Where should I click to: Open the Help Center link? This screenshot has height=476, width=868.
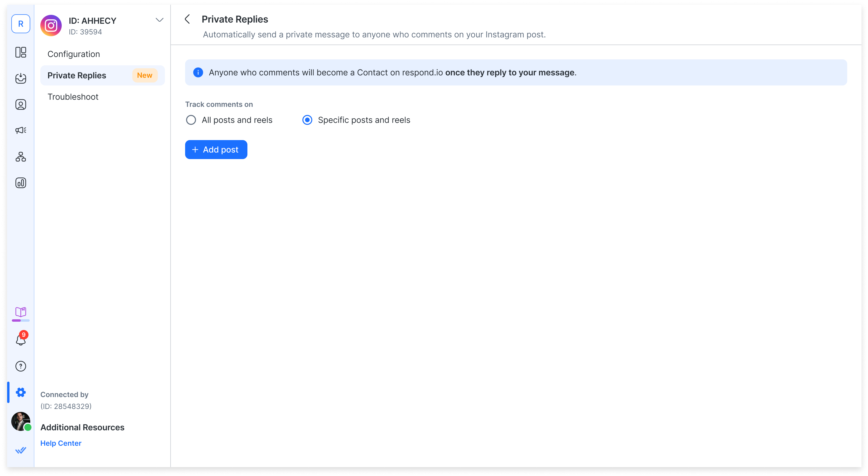(61, 443)
